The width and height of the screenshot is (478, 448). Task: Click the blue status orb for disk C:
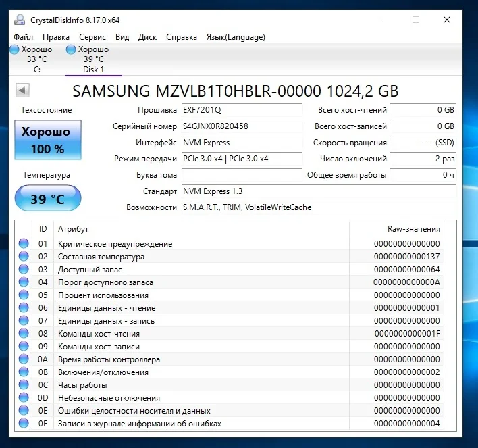pos(15,49)
